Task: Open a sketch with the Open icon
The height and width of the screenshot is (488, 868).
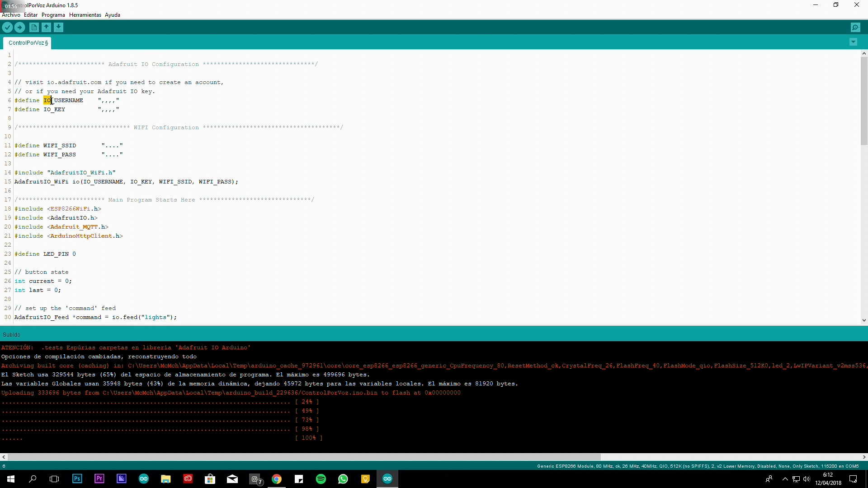Action: 47,27
